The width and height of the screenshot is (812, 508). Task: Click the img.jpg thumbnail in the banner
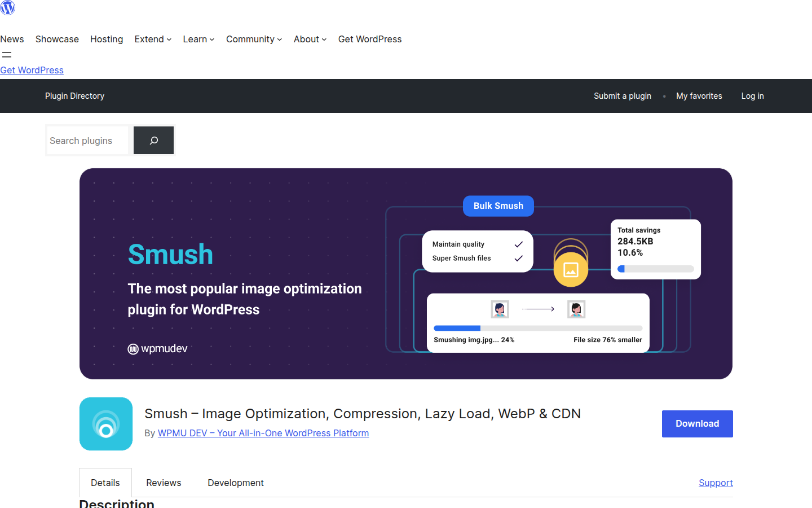click(500, 309)
